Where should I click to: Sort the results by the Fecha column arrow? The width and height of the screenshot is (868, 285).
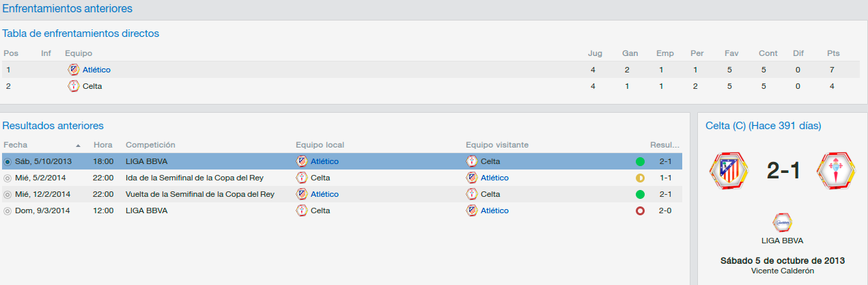click(x=78, y=146)
